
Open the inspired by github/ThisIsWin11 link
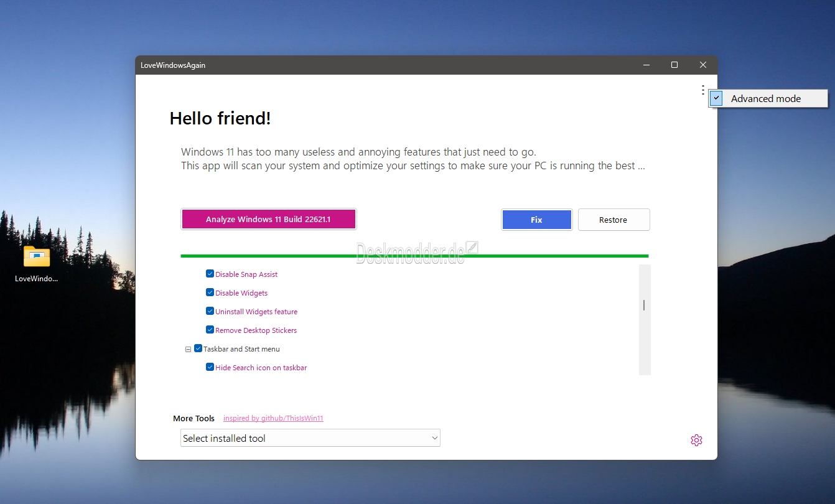[x=273, y=418]
